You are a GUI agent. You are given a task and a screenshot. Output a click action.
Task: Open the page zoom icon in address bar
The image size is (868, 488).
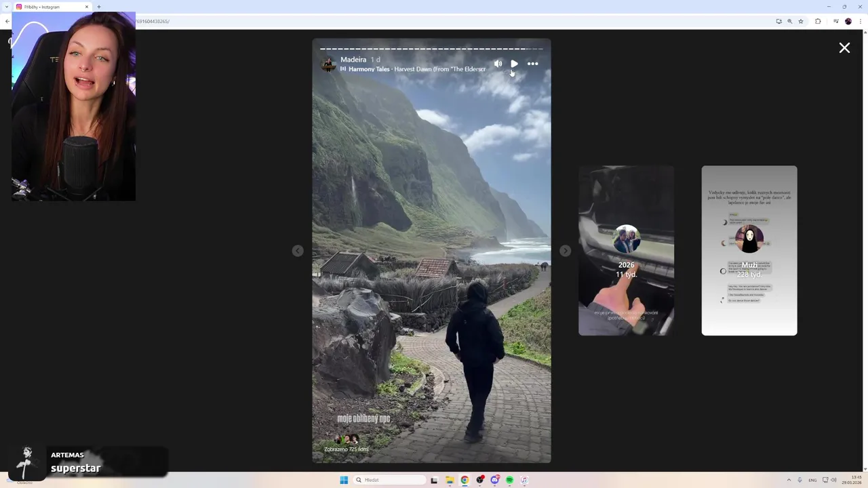pyautogui.click(x=789, y=21)
